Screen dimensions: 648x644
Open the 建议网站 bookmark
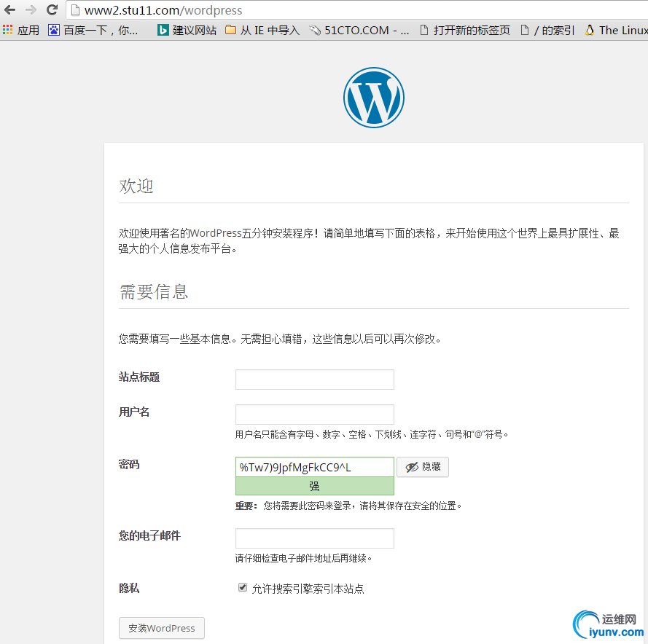[x=187, y=30]
